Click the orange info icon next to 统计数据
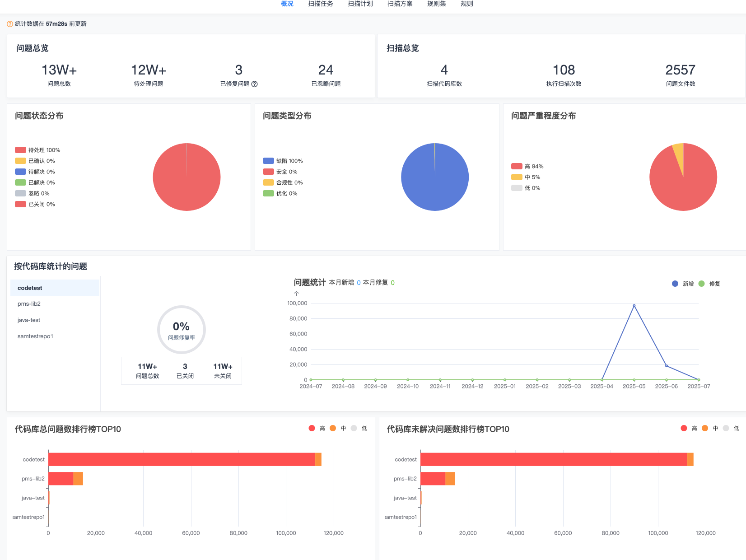 tap(10, 24)
